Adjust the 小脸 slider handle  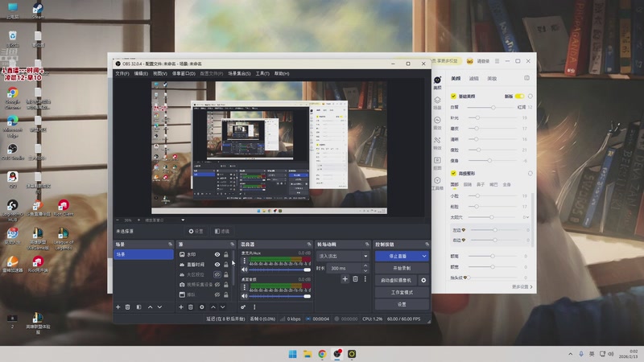[477, 195]
